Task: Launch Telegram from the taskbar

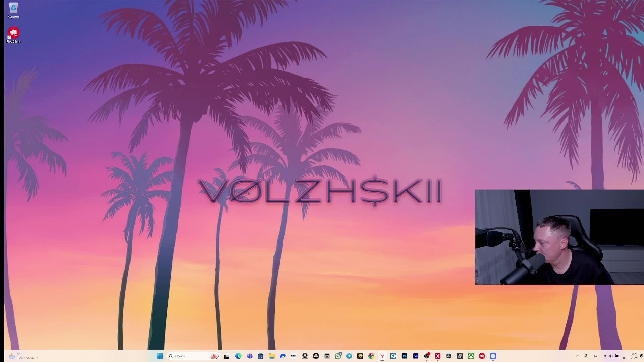Action: coord(349,356)
